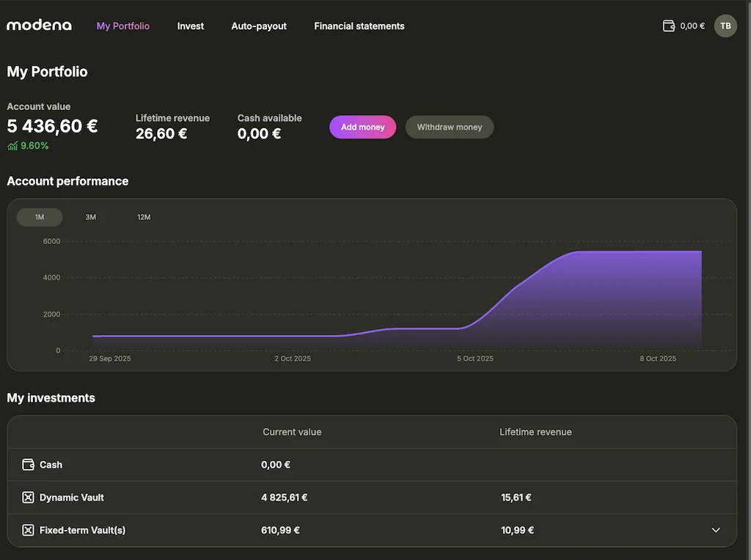Click the Cash wallet icon in investments table
Image resolution: width=751 pixels, height=560 pixels.
pyautogui.click(x=28, y=464)
